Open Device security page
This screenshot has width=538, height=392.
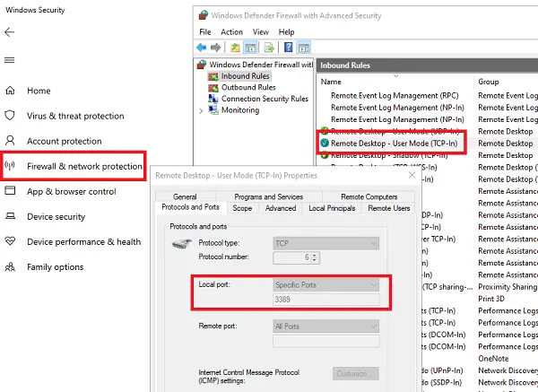tap(56, 216)
